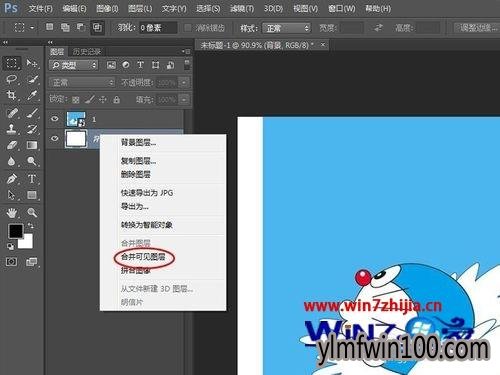Toggle lock all padlock icon
This screenshot has width=500, height=375.
click(116, 99)
